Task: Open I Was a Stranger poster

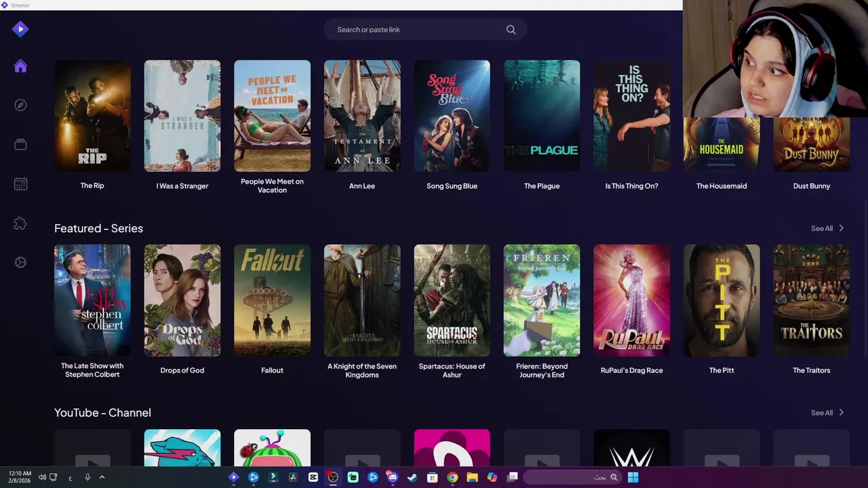Action: pos(182,116)
